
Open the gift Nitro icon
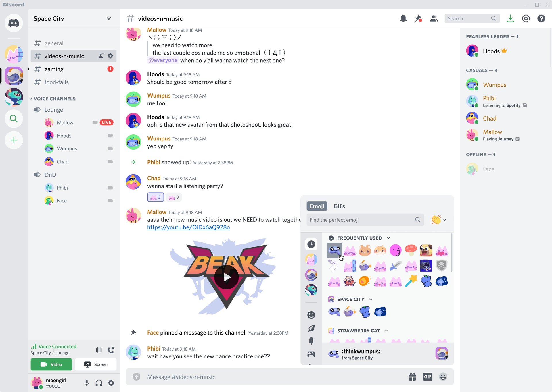click(412, 377)
